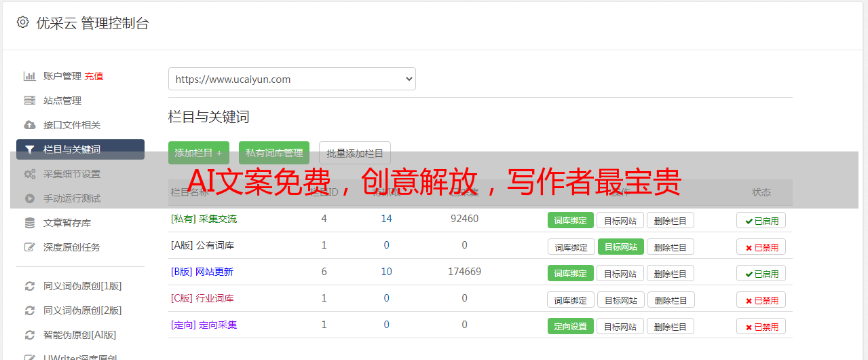This screenshot has height=360, width=868.
Task: Toggle 已禁用 status for 定向采集
Action: click(761, 326)
